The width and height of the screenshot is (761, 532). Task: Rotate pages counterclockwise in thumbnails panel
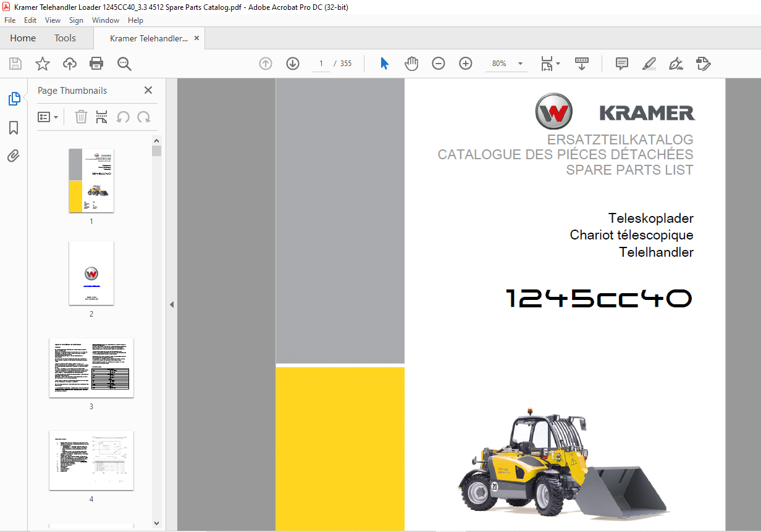coord(123,117)
